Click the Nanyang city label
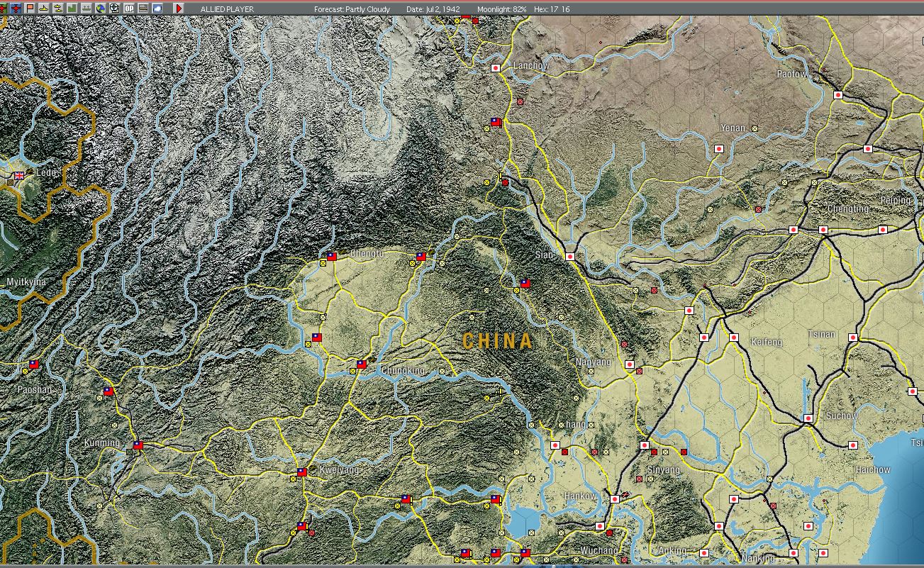924x568 pixels. pyautogui.click(x=594, y=362)
